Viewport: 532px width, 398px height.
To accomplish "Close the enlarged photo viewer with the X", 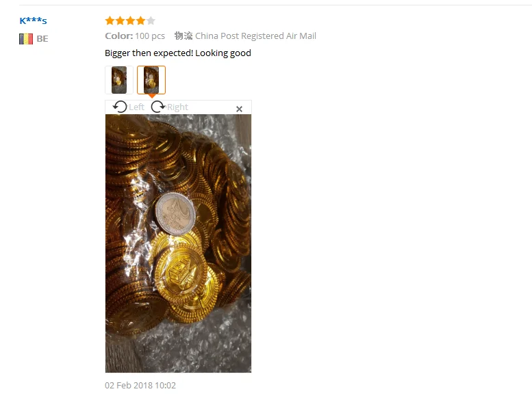I will [x=239, y=109].
